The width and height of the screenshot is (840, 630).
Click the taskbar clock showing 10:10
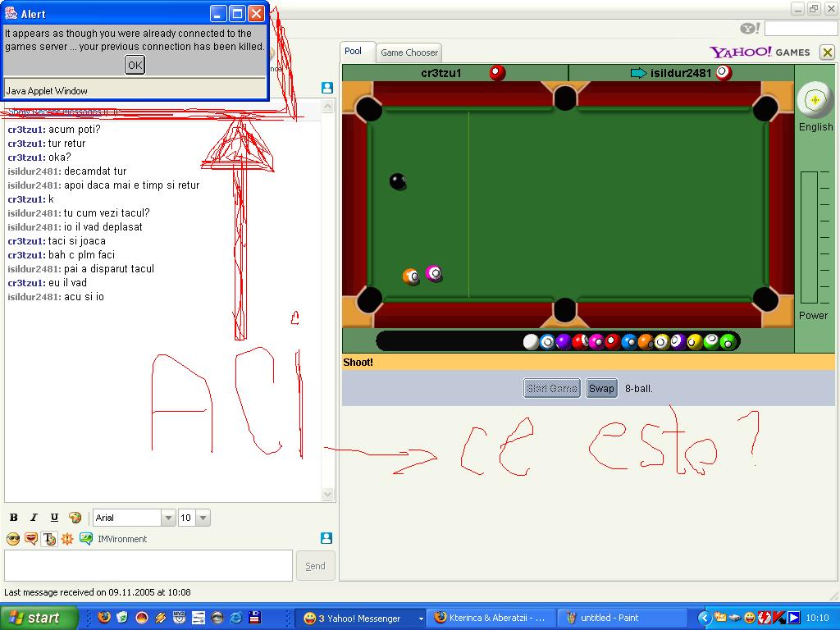(x=817, y=619)
